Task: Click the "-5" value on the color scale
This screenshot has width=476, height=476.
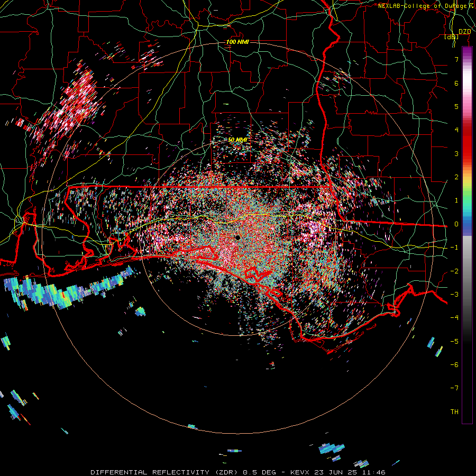Action: [x=454, y=342]
